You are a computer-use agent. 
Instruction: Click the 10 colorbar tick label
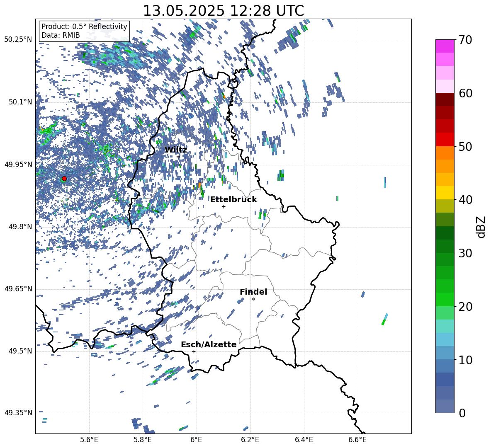pyautogui.click(x=466, y=360)
